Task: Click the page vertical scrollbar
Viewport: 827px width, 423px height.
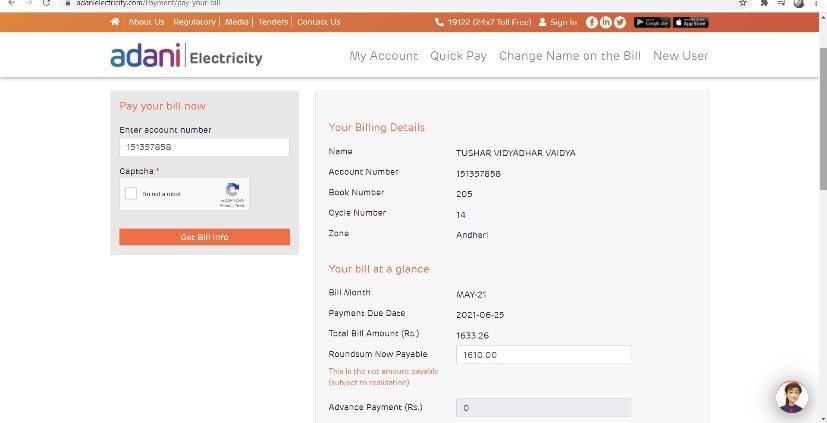Action: 823,119
